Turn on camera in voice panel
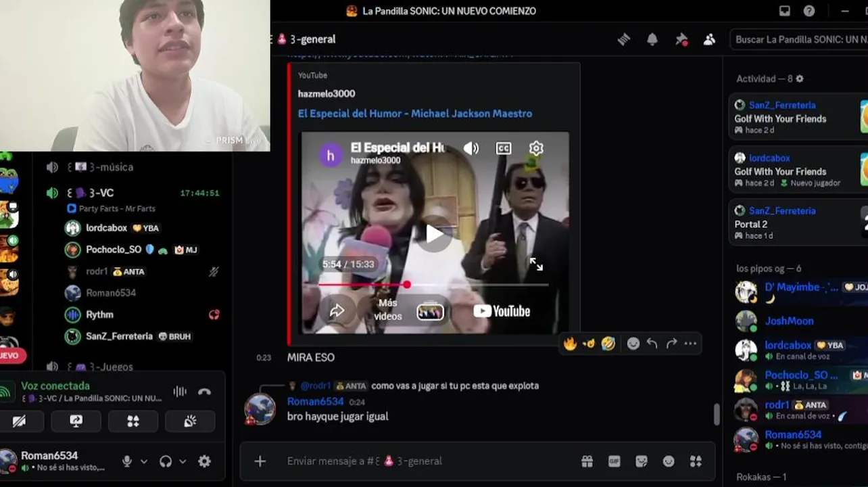Image resolution: width=868 pixels, height=487 pixels. [19, 421]
